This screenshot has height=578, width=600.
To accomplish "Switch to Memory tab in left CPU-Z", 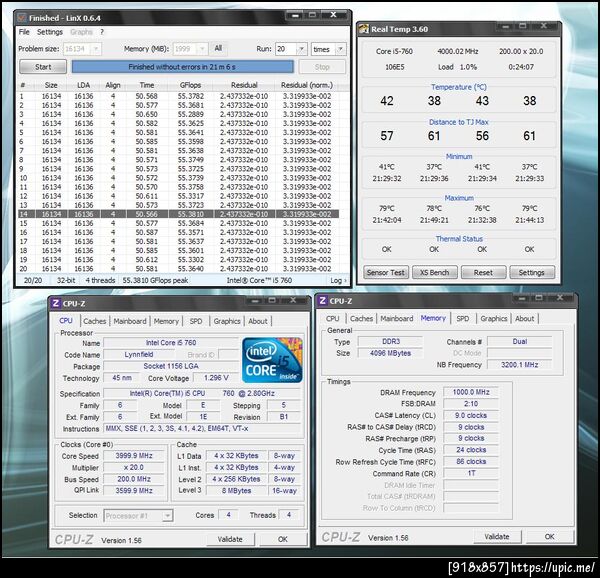I will [x=166, y=321].
